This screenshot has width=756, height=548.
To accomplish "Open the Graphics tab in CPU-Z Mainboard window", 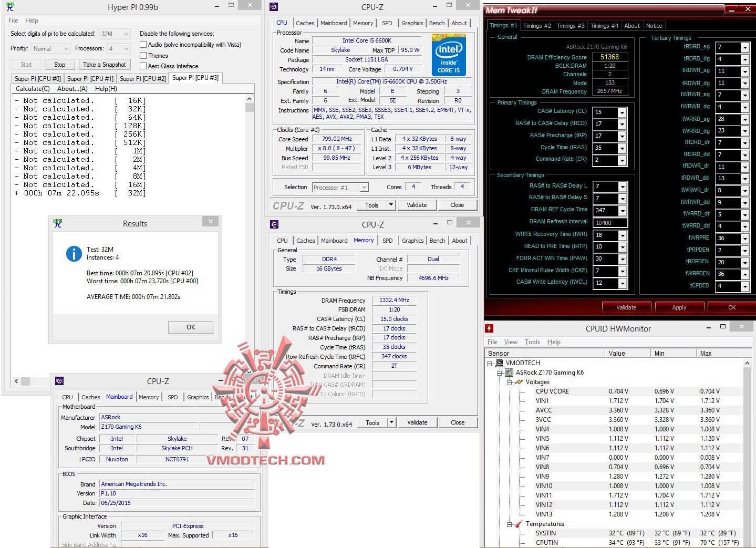I will click(198, 397).
